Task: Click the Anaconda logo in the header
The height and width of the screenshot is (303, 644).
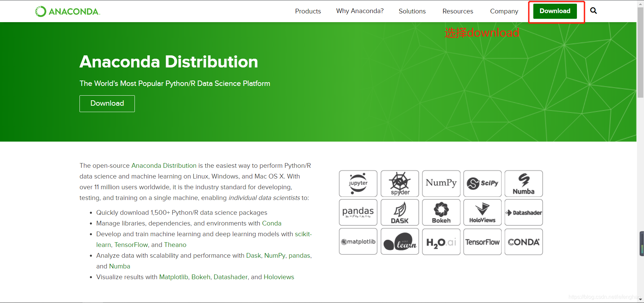Action: point(67,11)
